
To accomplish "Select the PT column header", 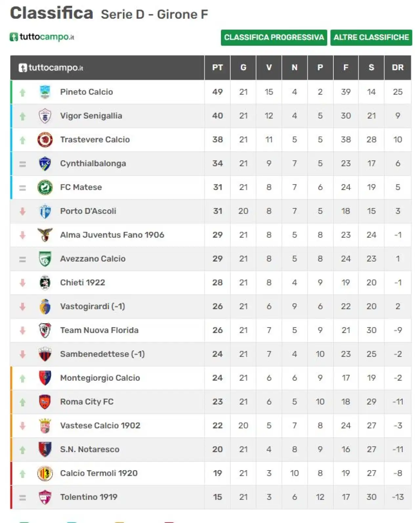I will tap(218, 68).
